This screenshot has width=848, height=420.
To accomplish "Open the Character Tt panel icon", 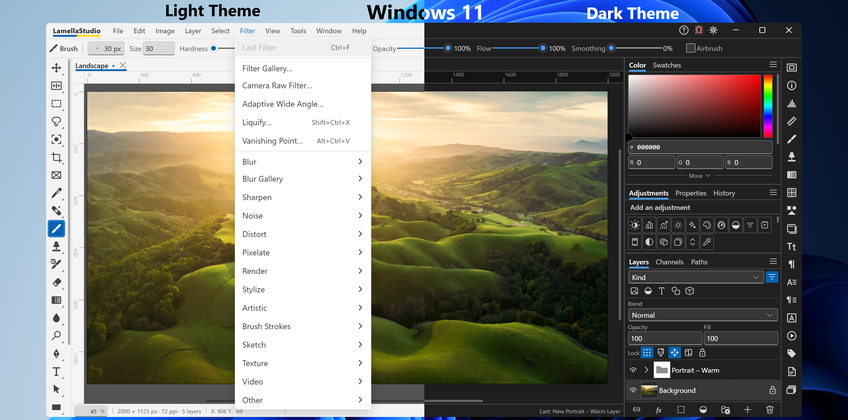I will (792, 246).
